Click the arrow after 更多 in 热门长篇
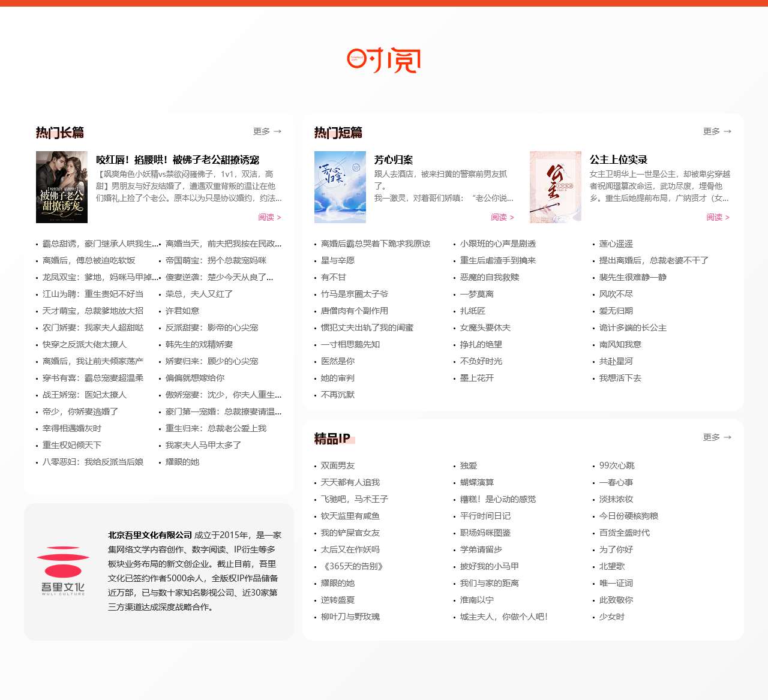 pyautogui.click(x=277, y=131)
